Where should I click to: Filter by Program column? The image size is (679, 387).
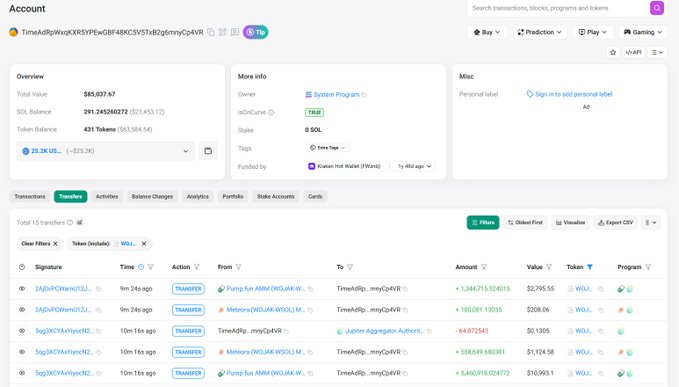point(648,267)
